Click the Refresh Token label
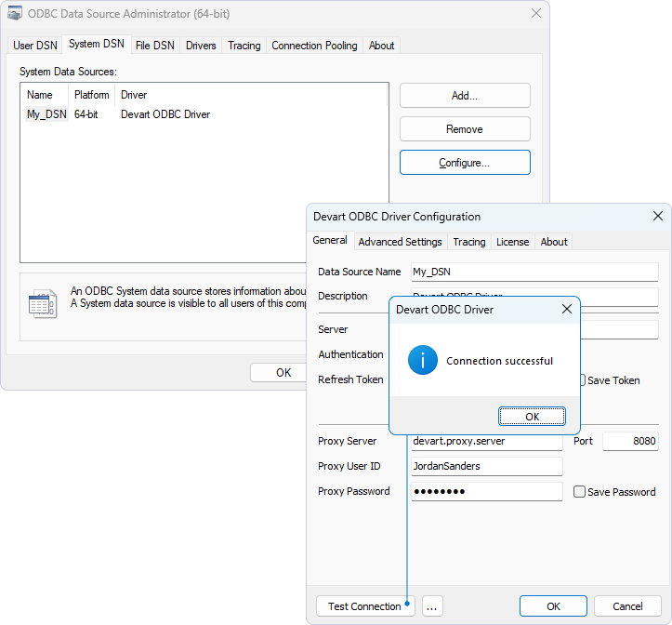The image size is (672, 625). pos(350,379)
